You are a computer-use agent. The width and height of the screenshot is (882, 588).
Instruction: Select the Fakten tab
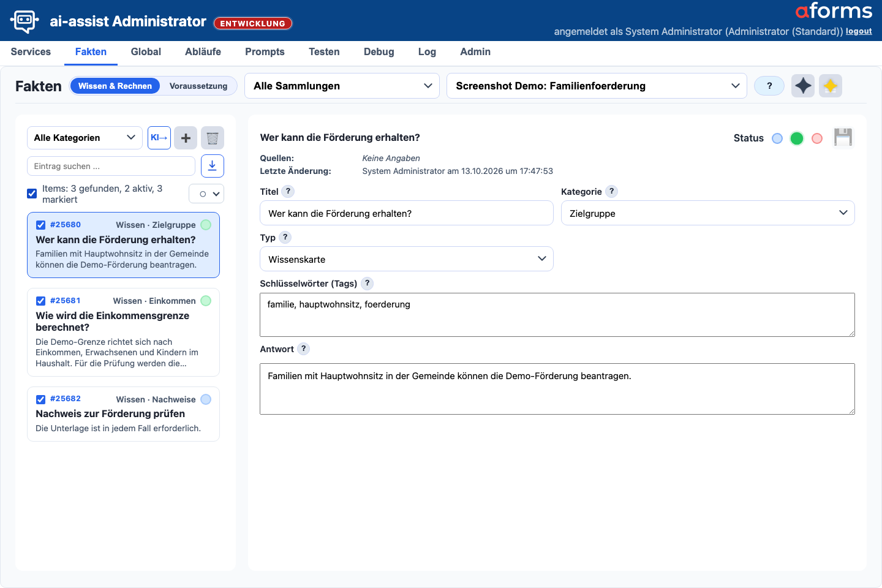(91, 52)
